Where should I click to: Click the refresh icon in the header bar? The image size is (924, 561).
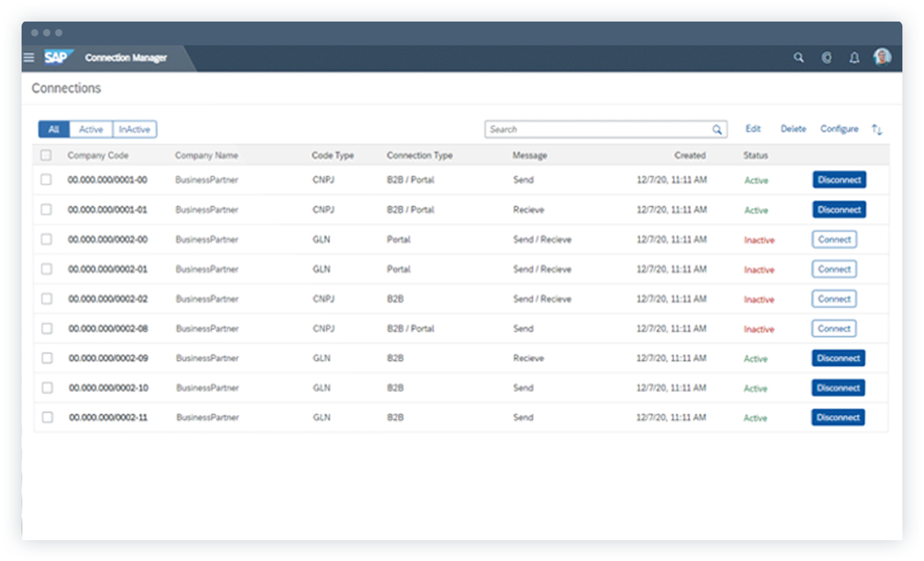point(826,58)
